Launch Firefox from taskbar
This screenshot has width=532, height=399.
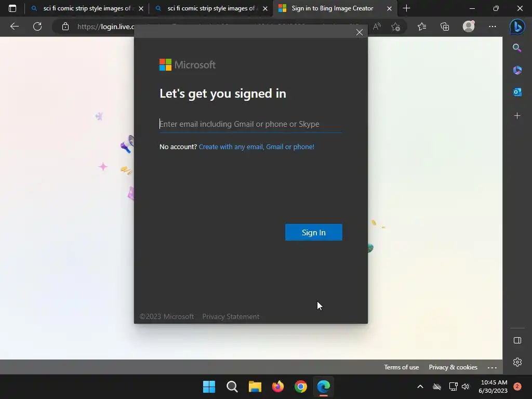tap(278, 387)
